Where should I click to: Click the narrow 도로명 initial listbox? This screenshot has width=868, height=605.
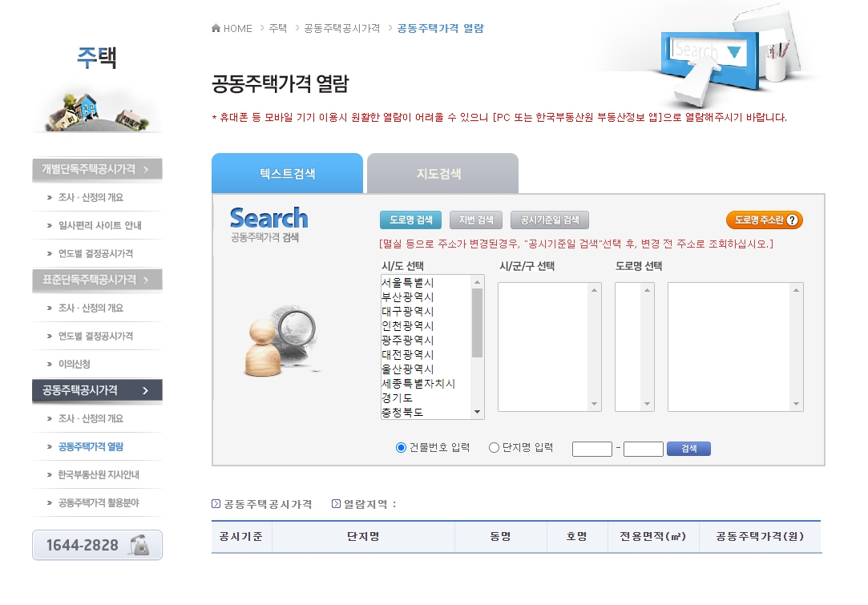[x=635, y=347]
